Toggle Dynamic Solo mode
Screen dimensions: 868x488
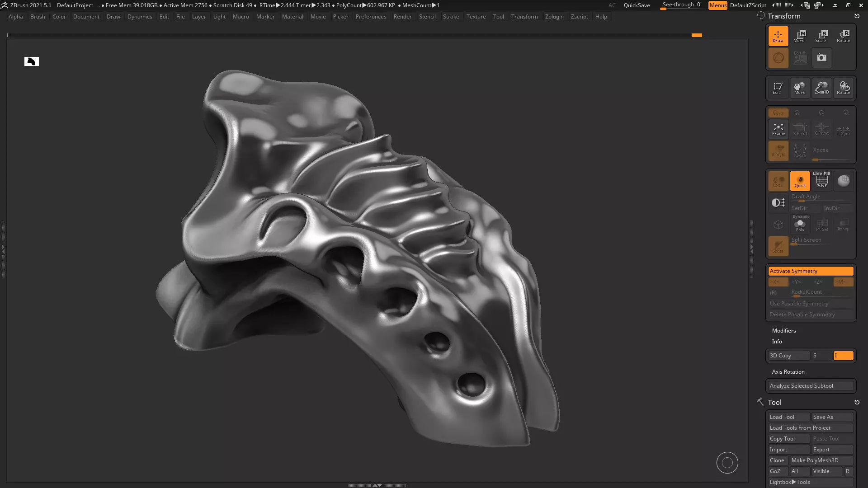800,225
